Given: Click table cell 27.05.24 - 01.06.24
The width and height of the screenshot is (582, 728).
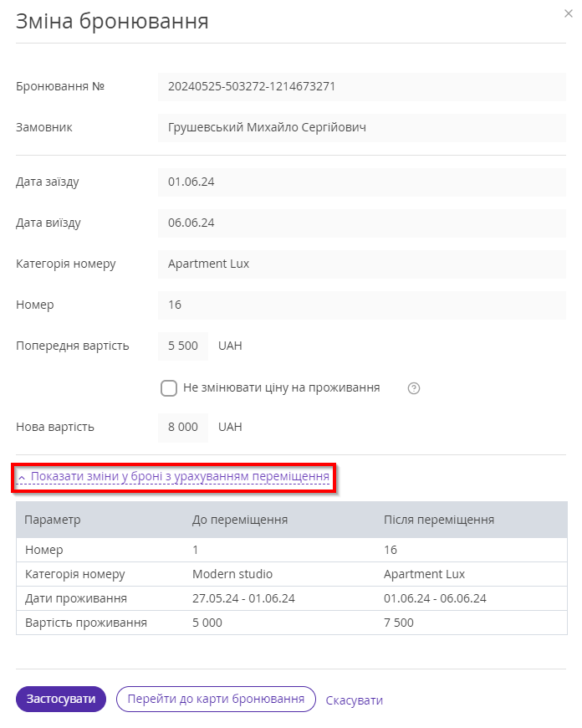Looking at the screenshot, I should pos(243,598).
